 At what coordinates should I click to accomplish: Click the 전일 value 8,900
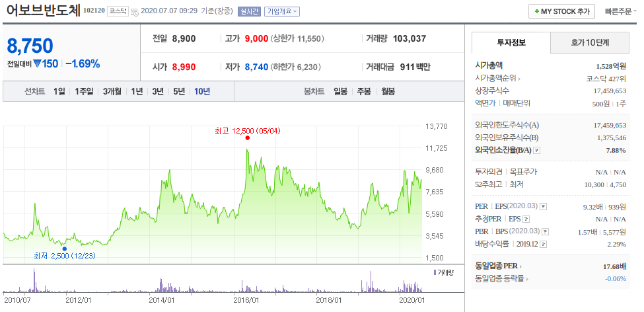[x=184, y=38]
